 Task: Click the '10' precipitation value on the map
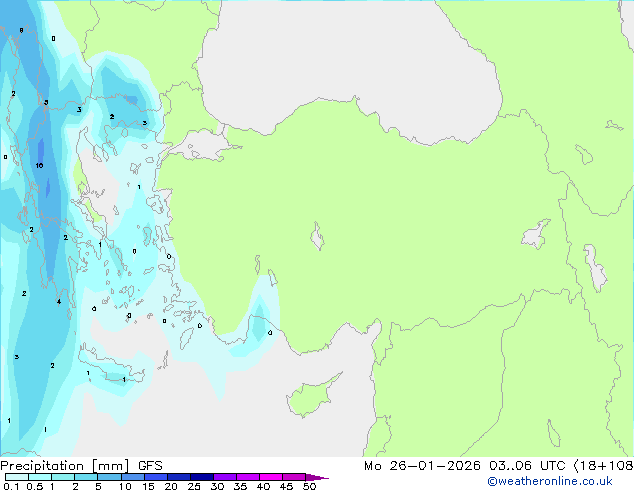(x=39, y=165)
